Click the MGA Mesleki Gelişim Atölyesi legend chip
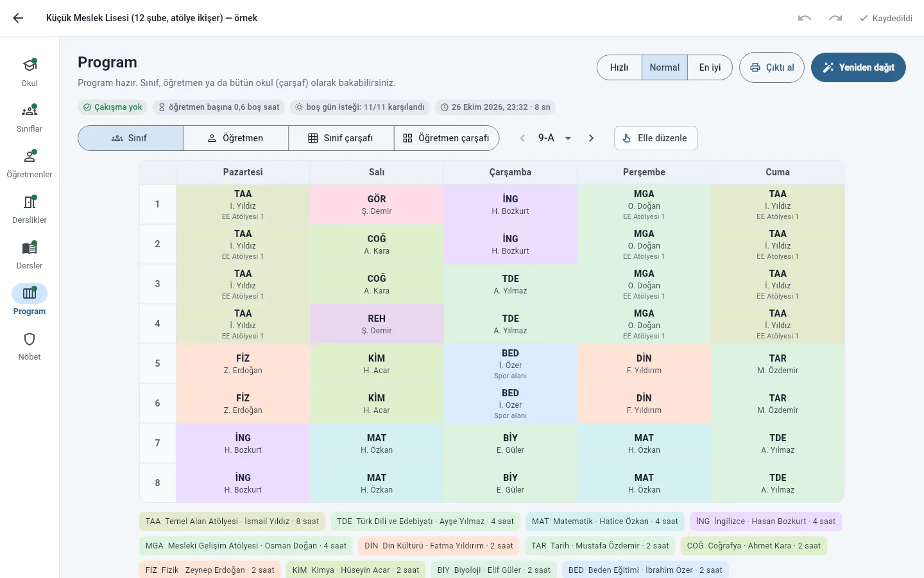Screen dimensions: 924x578 point(246,546)
